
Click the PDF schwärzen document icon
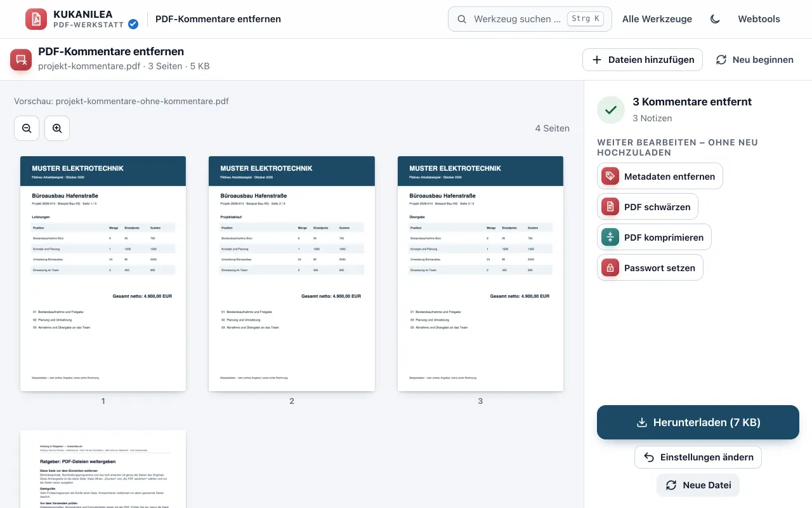(610, 206)
